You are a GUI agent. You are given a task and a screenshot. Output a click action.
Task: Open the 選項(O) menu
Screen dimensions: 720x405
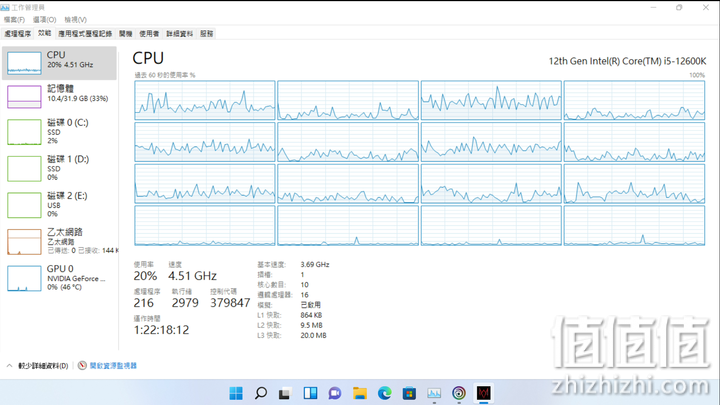(x=45, y=20)
